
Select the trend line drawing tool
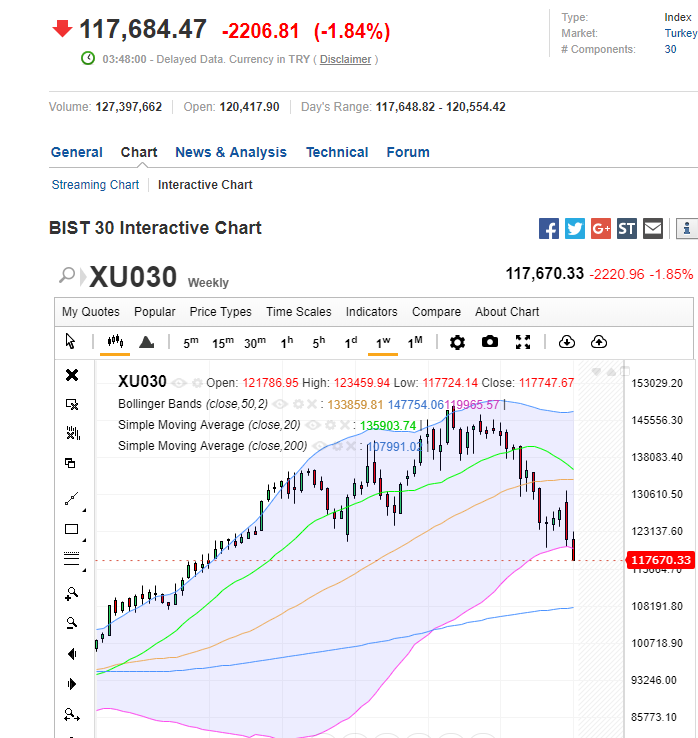pyautogui.click(x=72, y=498)
